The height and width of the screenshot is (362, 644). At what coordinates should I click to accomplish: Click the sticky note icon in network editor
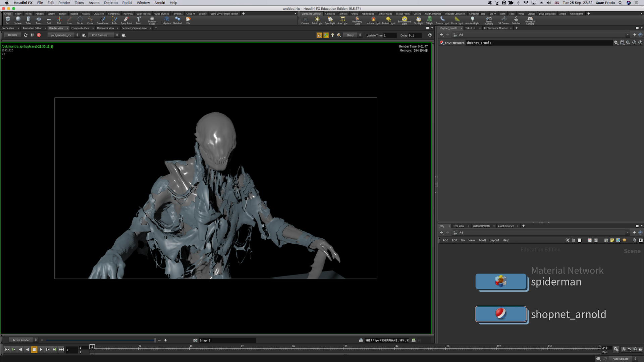[612, 240]
